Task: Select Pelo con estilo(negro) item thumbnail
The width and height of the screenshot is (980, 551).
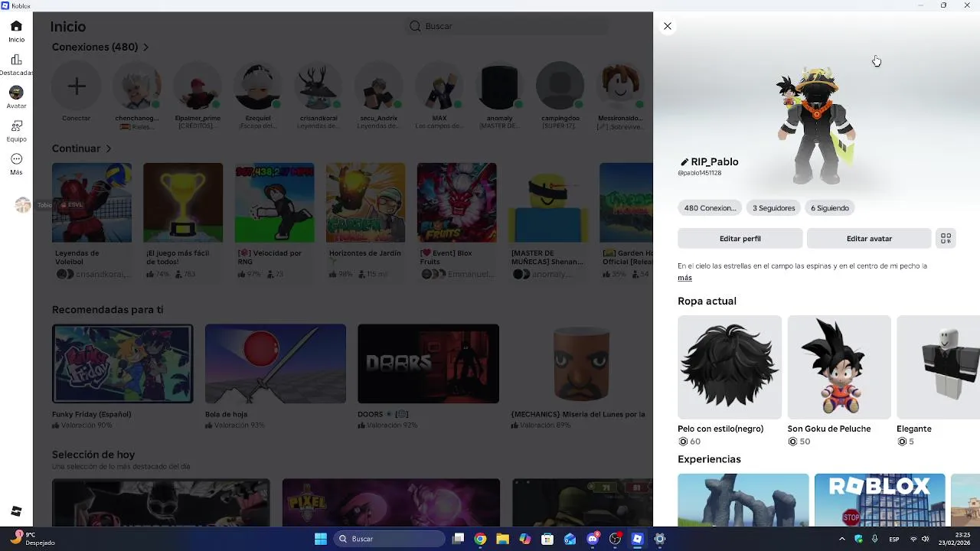Action: coord(730,367)
